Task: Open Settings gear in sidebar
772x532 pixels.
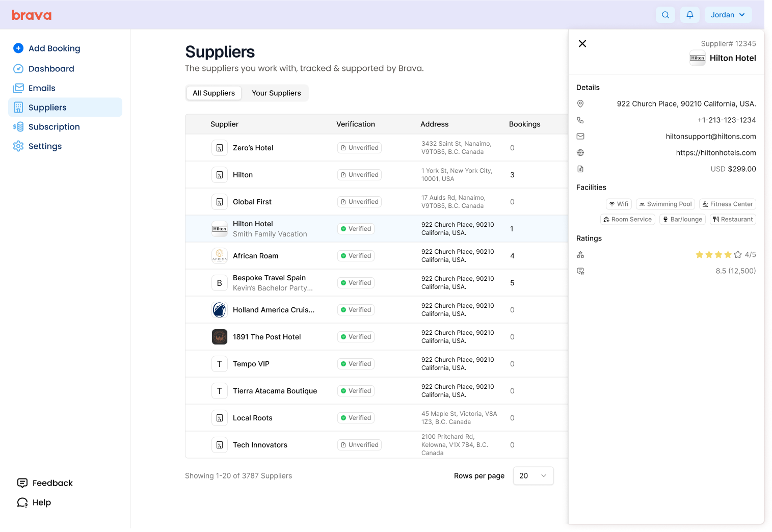Action: point(18,146)
